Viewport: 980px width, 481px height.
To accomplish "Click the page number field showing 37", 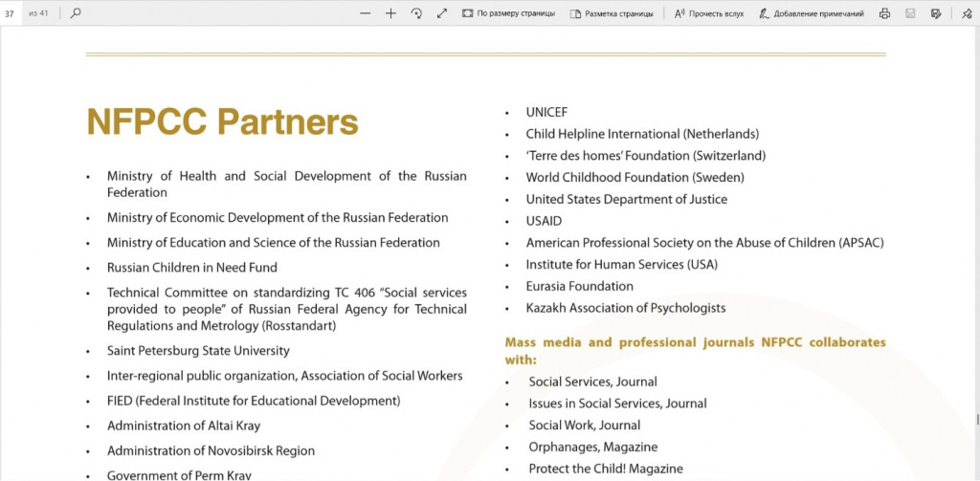I will pyautogui.click(x=11, y=13).
